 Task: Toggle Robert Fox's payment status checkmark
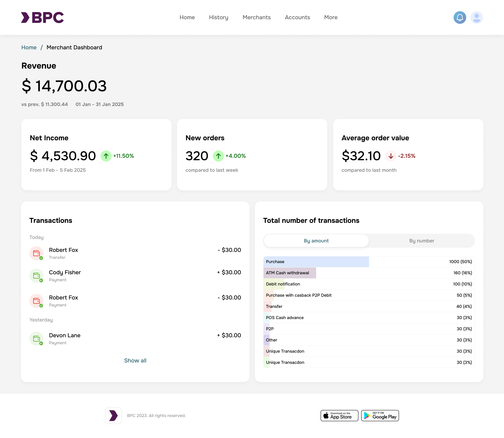click(x=41, y=306)
